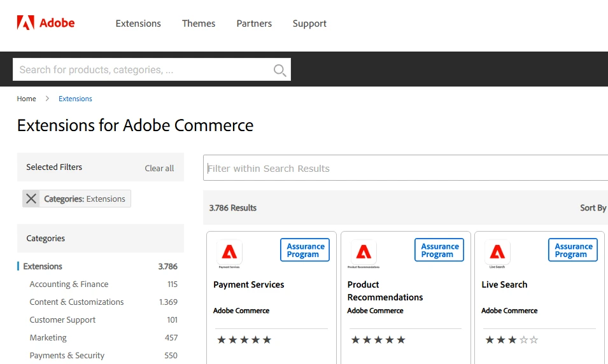Click the search magnifier icon
The width and height of the screenshot is (608, 364).
[279, 70]
